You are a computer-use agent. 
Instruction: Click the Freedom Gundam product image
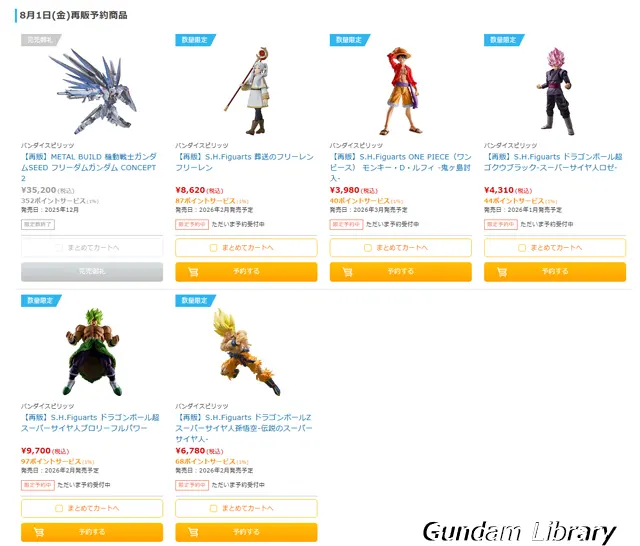click(x=93, y=91)
